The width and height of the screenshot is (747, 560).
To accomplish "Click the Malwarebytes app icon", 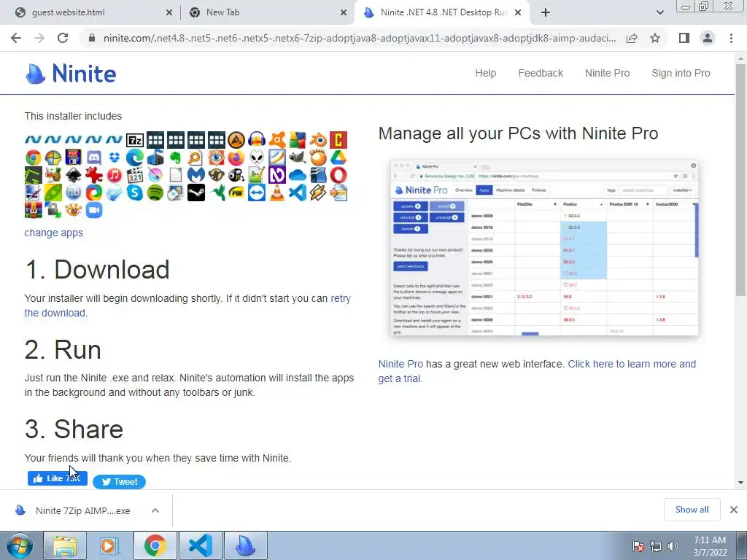I will [196, 175].
